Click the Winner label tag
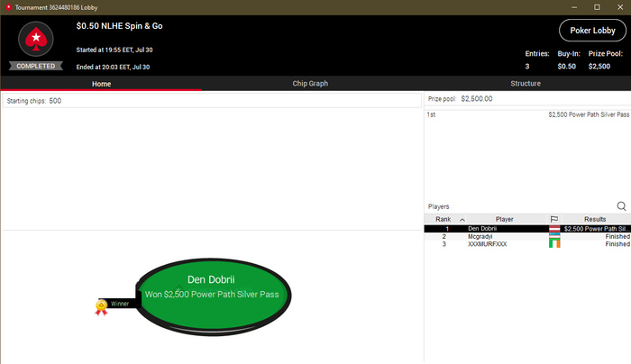The width and height of the screenshot is (631, 364). (120, 304)
